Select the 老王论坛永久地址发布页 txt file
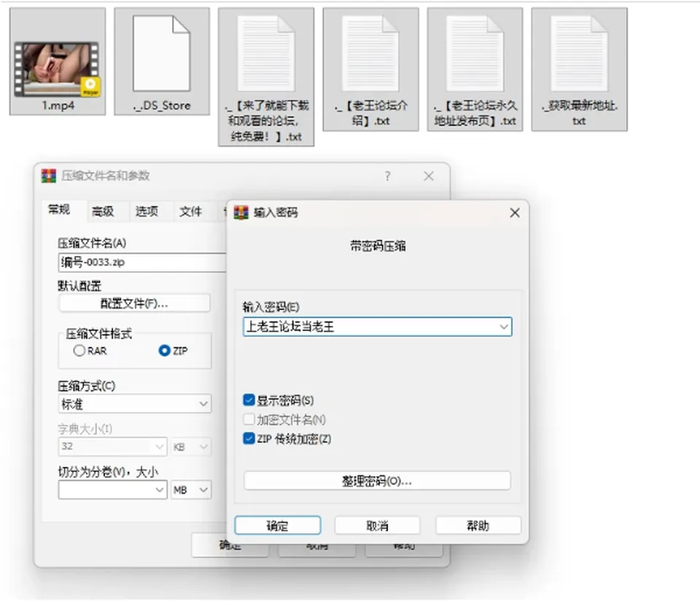The image size is (700, 601). [475, 69]
